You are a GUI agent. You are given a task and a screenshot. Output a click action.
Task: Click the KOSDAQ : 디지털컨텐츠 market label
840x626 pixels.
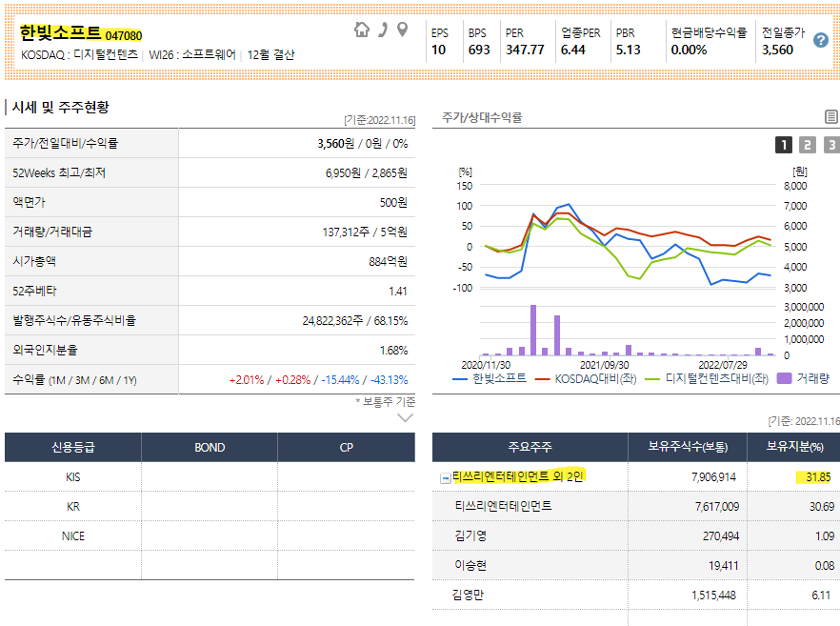point(79,54)
